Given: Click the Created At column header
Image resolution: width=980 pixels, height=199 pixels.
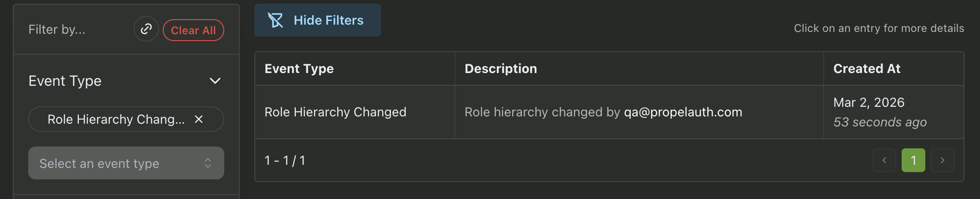Looking at the screenshot, I should pyautogui.click(x=867, y=68).
